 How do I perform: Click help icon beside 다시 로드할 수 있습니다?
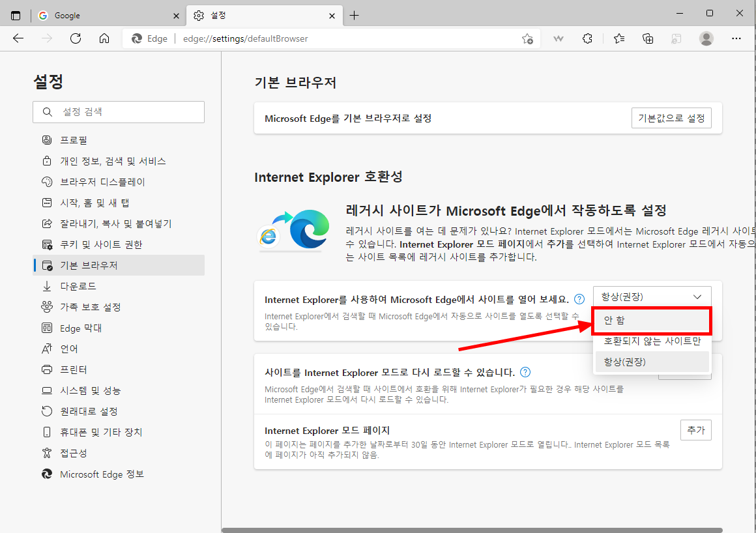pyautogui.click(x=525, y=372)
